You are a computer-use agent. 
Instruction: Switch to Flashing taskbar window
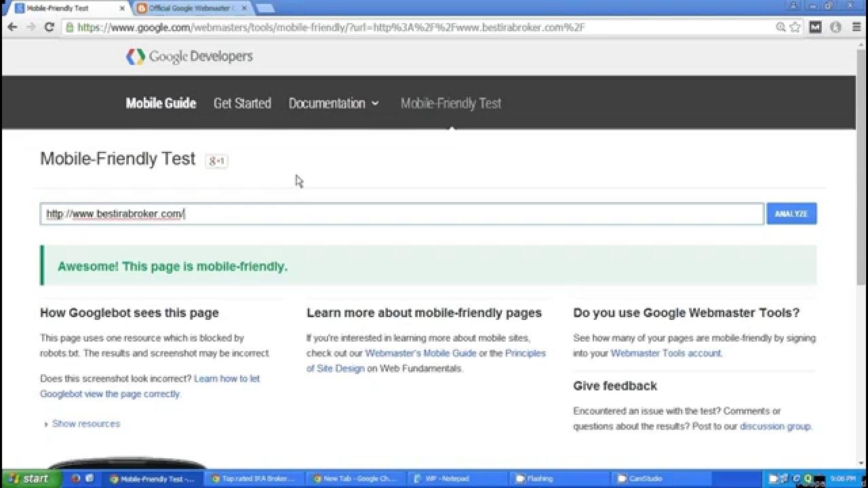point(559,479)
